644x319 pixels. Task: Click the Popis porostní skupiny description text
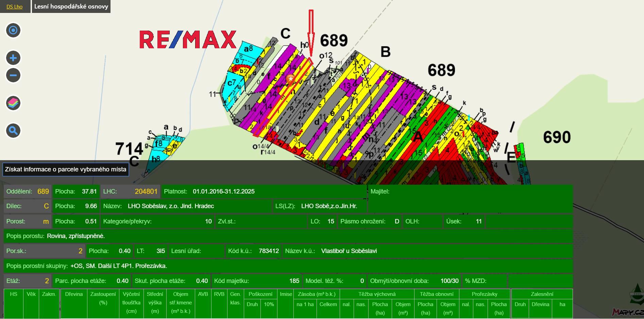tap(119, 266)
